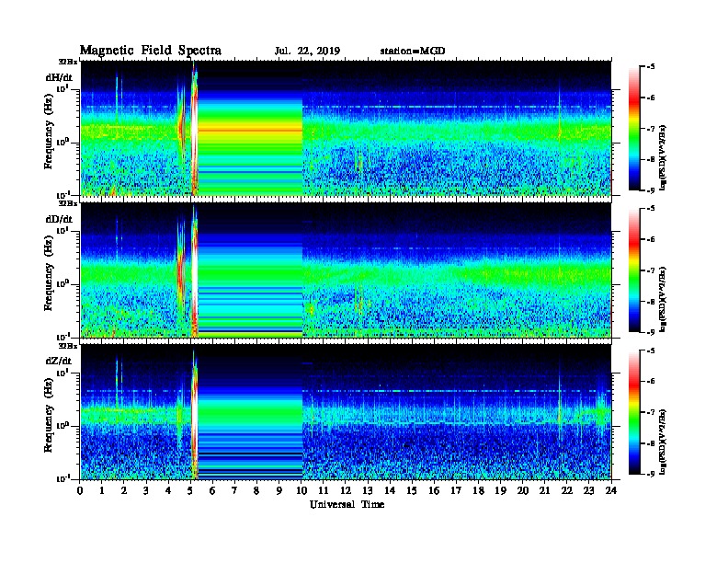Click hour '22' on the time axis
728x563 pixels.
pyautogui.click(x=566, y=490)
